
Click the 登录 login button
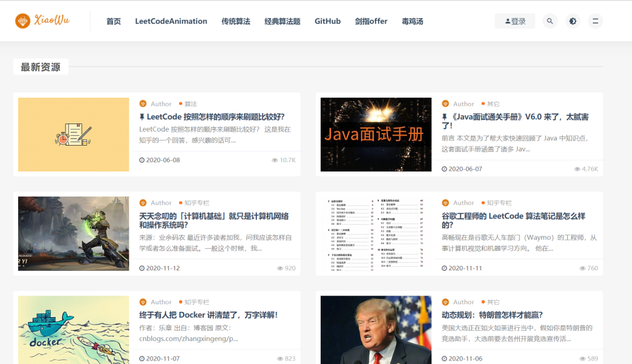[515, 21]
